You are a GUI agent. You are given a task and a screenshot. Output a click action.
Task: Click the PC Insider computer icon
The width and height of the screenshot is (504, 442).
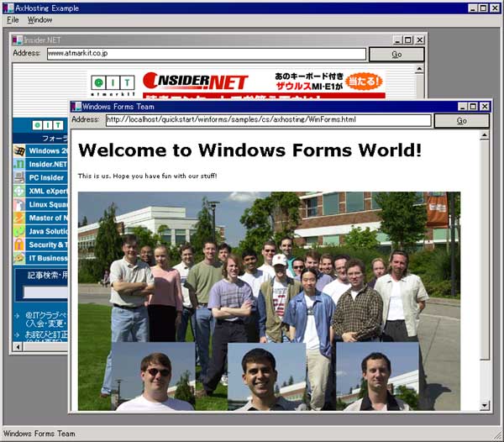[19, 177]
